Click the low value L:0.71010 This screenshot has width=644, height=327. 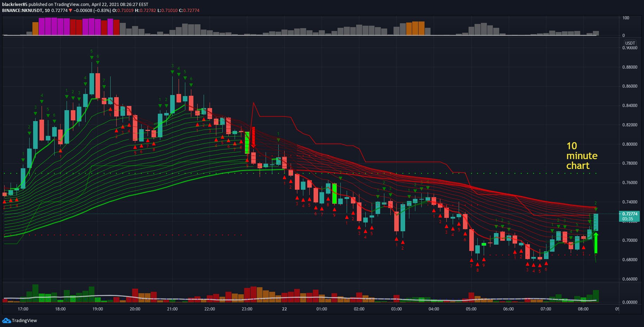coord(167,11)
